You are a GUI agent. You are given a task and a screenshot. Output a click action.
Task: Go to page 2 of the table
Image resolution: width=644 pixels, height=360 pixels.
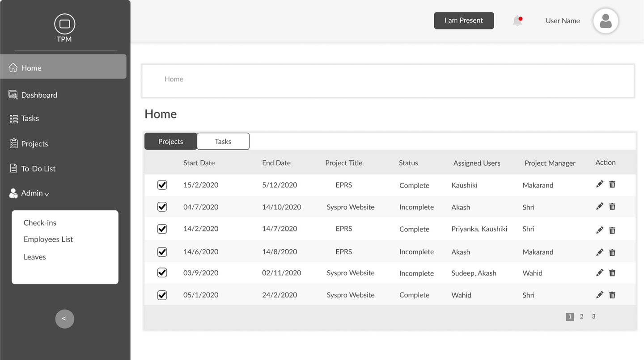click(581, 316)
